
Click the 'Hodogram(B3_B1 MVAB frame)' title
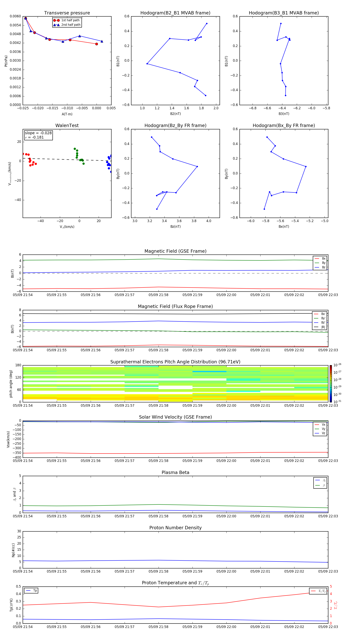tap(284, 13)
